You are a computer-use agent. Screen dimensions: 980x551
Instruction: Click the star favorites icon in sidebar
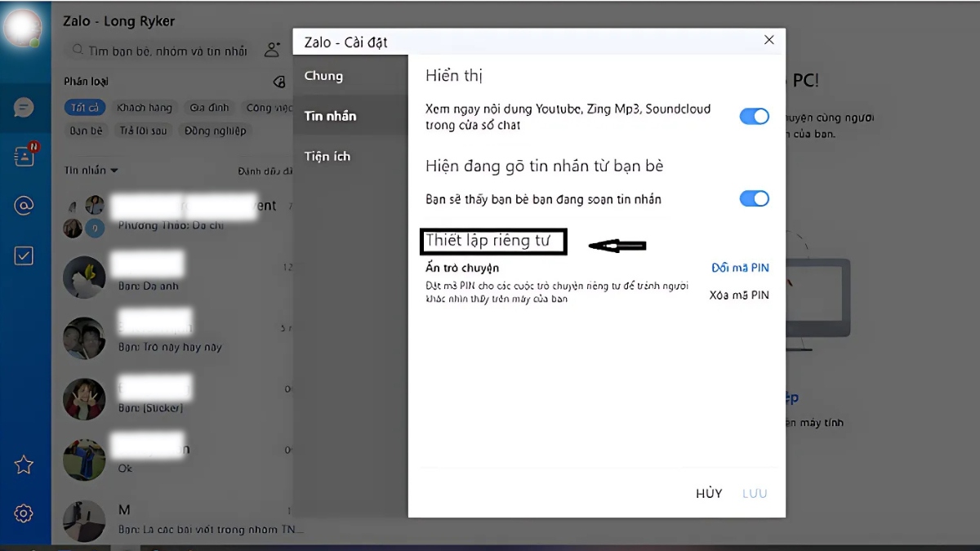(x=24, y=464)
